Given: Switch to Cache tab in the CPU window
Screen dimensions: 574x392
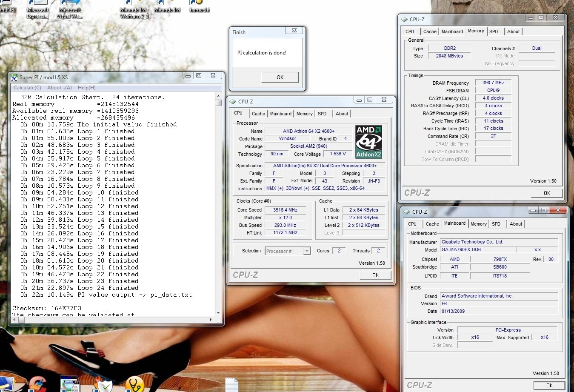Looking at the screenshot, I should click(x=258, y=114).
